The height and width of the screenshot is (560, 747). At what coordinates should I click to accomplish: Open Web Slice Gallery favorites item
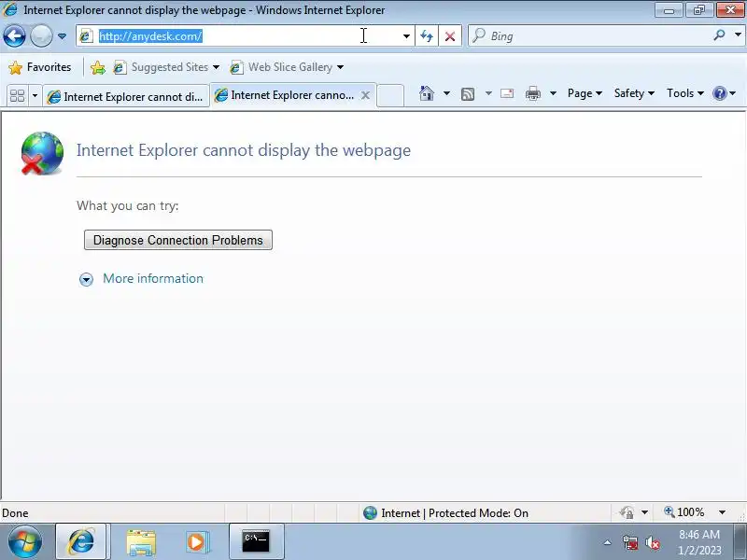point(287,67)
